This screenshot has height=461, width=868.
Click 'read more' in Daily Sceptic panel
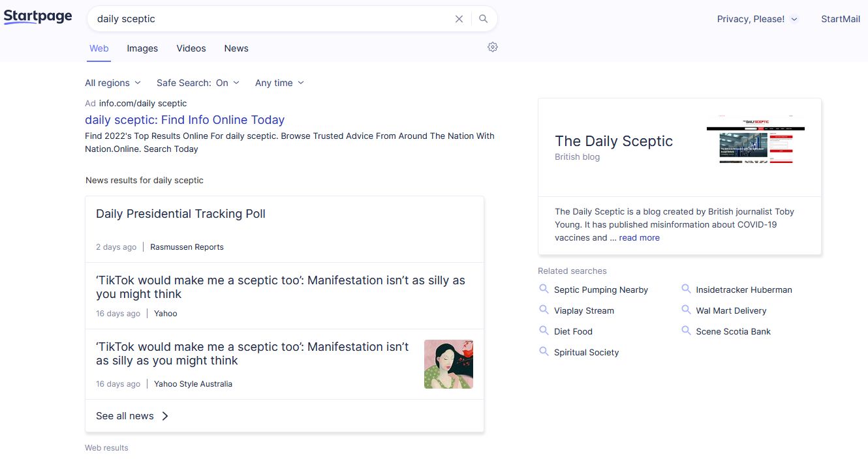coord(640,238)
